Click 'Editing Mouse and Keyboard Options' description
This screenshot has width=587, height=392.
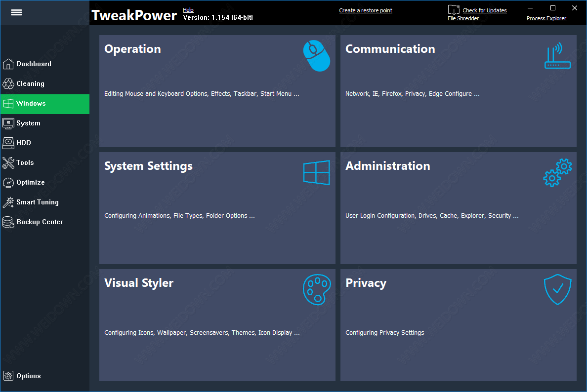[202, 94]
